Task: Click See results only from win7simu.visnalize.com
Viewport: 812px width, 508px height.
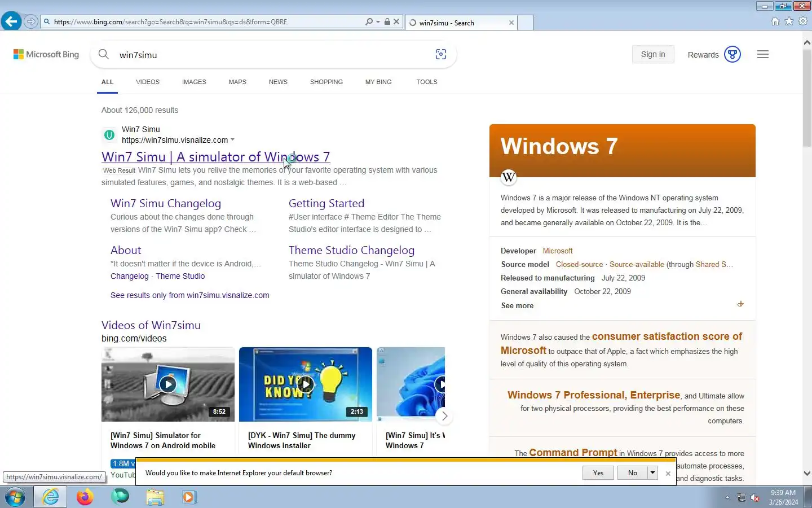Action: point(189,295)
